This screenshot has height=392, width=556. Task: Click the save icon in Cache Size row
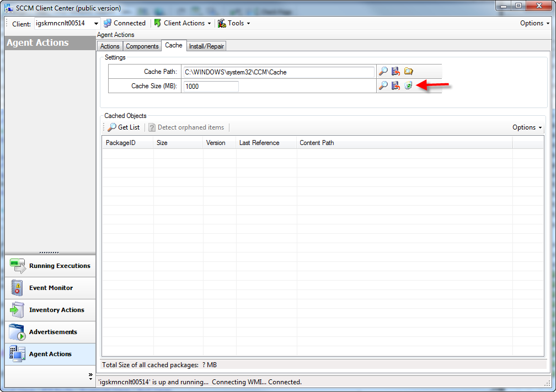(395, 85)
